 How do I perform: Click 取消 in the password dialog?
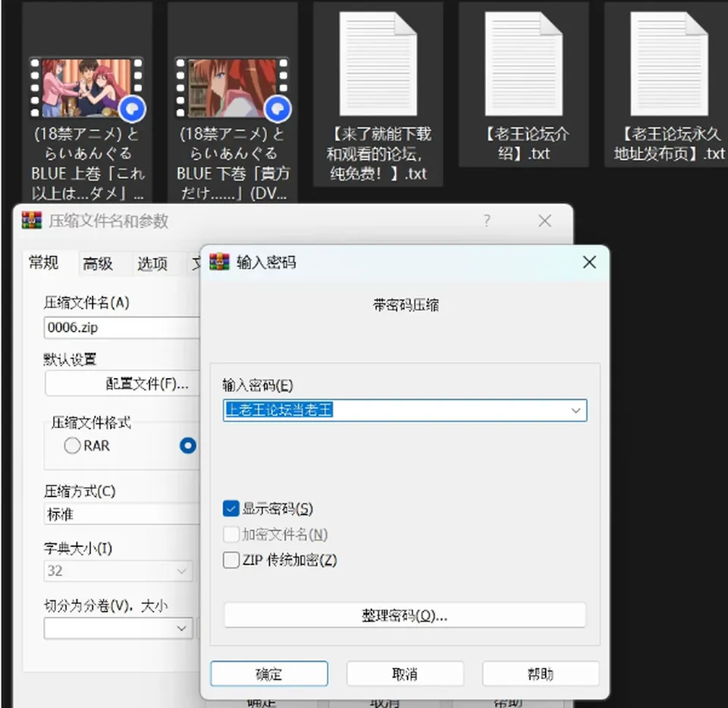point(405,674)
